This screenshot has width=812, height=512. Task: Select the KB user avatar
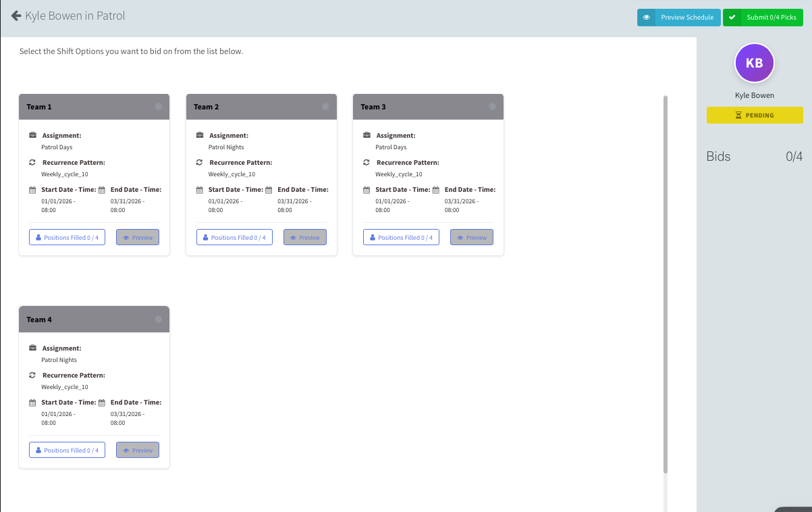click(x=754, y=63)
